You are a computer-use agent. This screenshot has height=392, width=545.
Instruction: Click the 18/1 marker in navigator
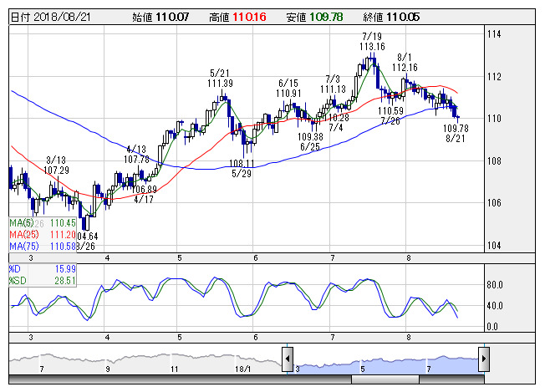[242, 369]
